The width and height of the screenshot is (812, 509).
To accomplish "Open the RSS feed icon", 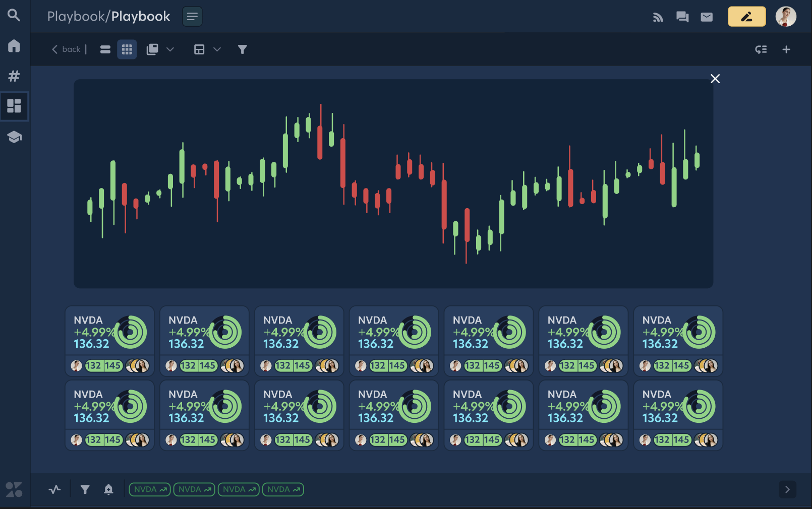I will pyautogui.click(x=658, y=17).
